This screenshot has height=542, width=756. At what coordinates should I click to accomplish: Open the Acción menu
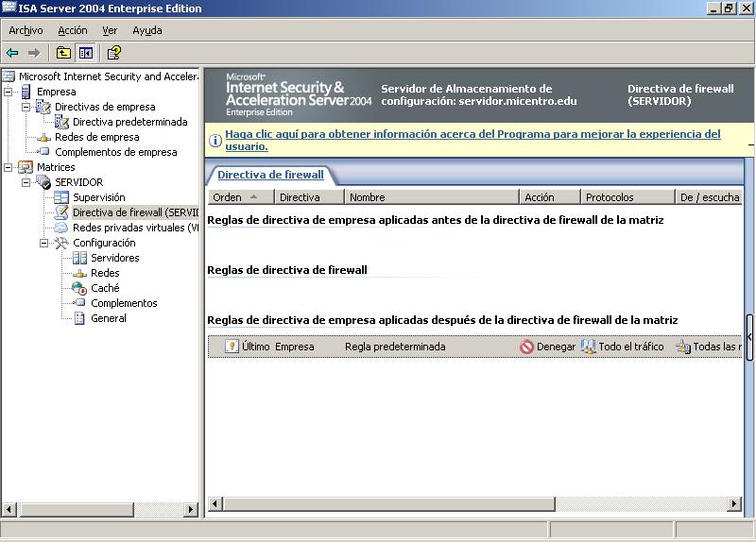click(x=72, y=30)
